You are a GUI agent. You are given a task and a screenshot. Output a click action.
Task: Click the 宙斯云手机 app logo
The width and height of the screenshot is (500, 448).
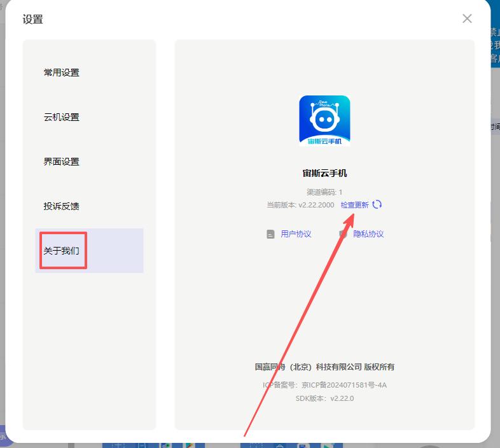[x=324, y=121]
